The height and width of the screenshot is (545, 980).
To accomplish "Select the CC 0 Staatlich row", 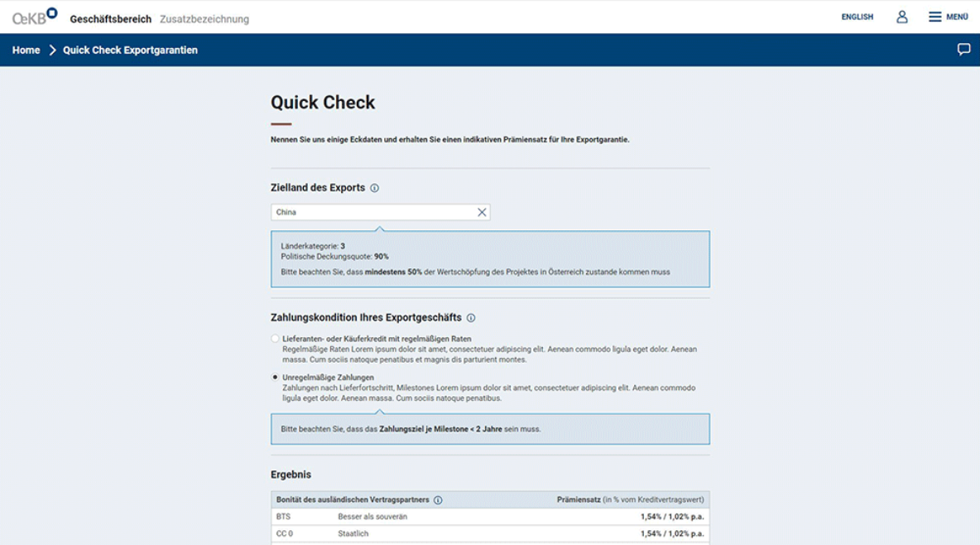I will 490,534.
